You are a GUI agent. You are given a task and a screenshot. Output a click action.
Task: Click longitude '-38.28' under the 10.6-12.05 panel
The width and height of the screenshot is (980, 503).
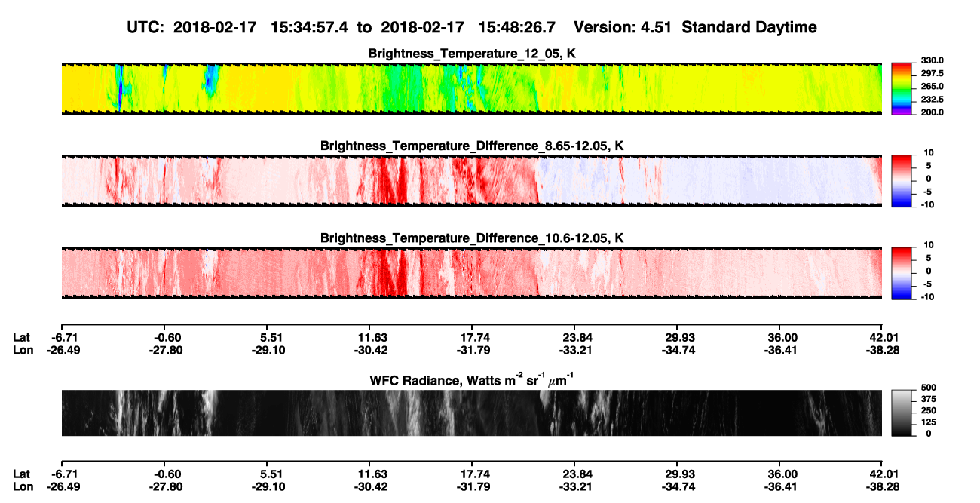click(x=882, y=350)
